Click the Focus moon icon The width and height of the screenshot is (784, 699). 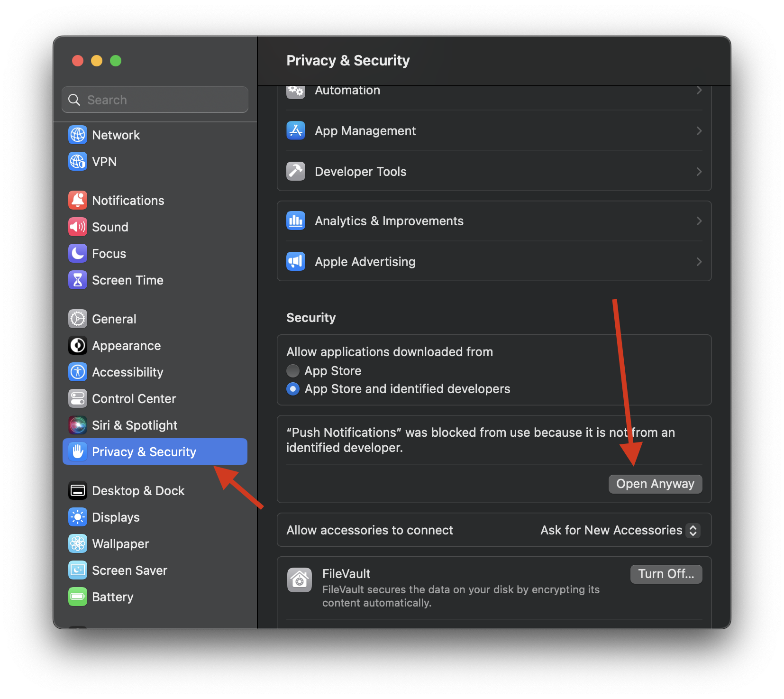point(78,254)
